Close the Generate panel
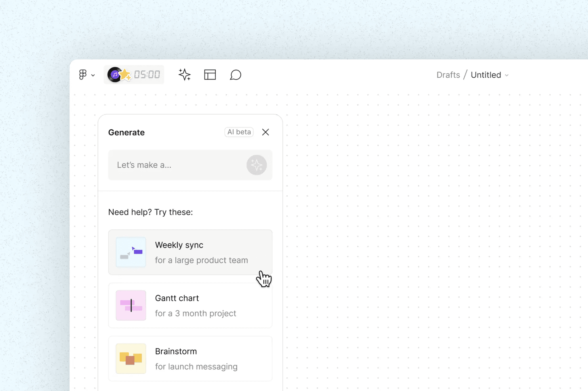Image resolution: width=588 pixels, height=391 pixels. (x=265, y=132)
